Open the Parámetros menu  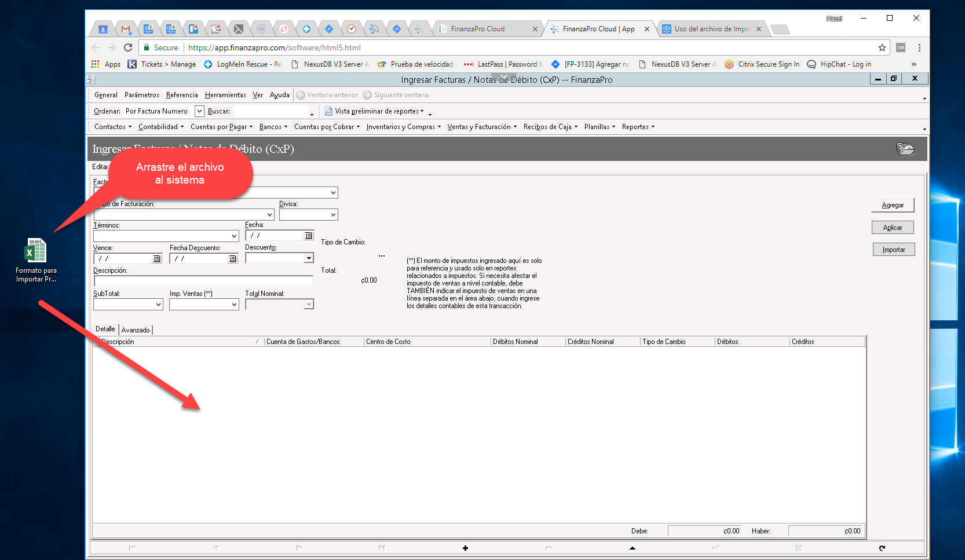pos(141,95)
